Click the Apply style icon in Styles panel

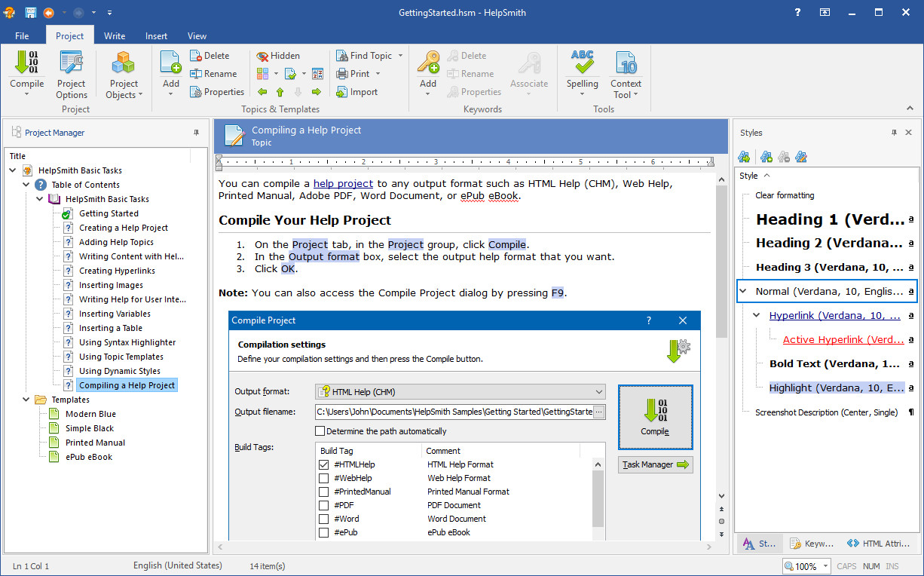744,157
